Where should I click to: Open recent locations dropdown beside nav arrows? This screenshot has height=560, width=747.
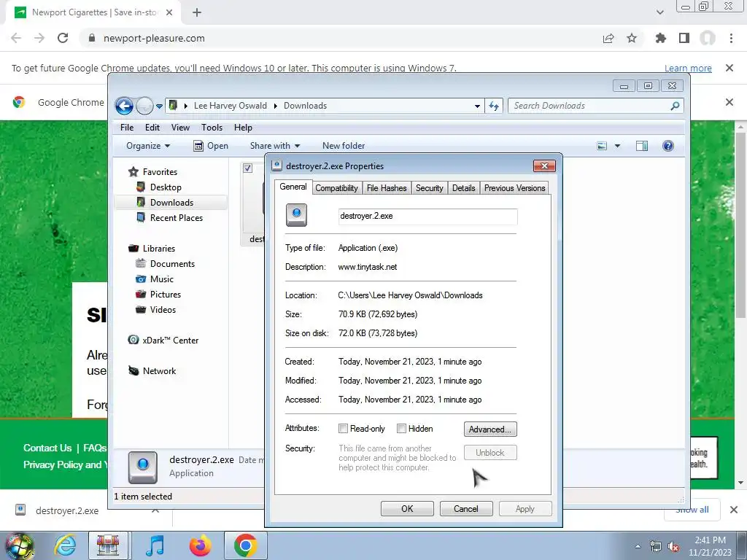click(x=159, y=106)
